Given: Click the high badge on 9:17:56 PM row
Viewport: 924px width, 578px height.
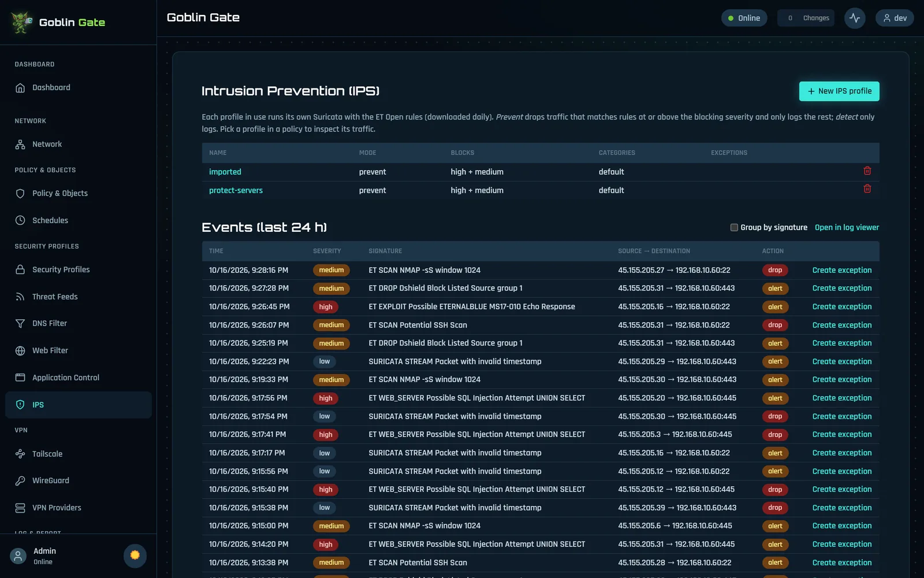Looking at the screenshot, I should 326,398.
